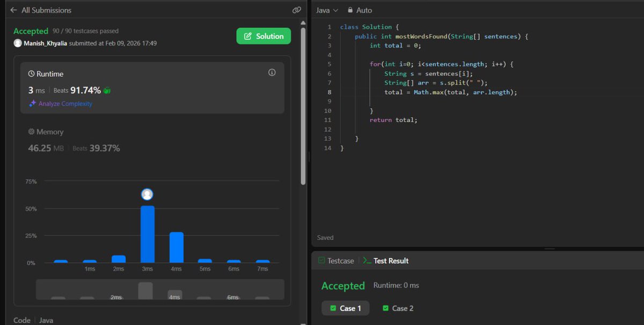Open Manish_Khyalia user profile link
This screenshot has width=644, height=325.
46,43
